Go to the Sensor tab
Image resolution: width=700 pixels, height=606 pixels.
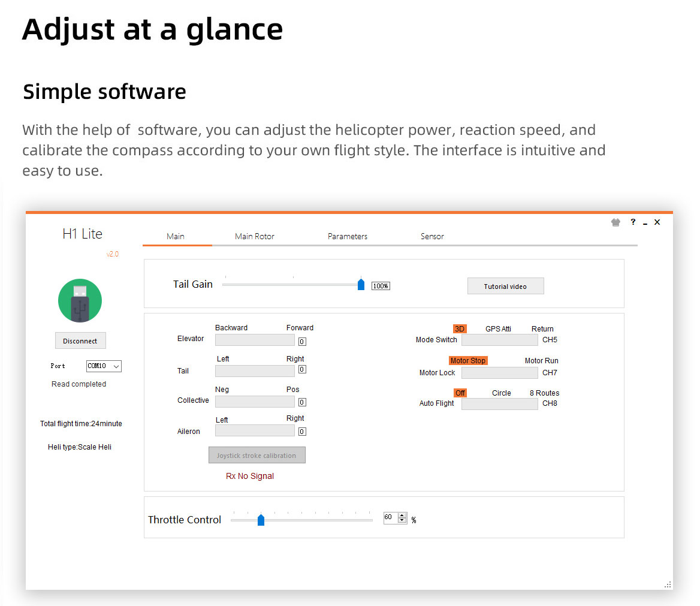pos(432,237)
